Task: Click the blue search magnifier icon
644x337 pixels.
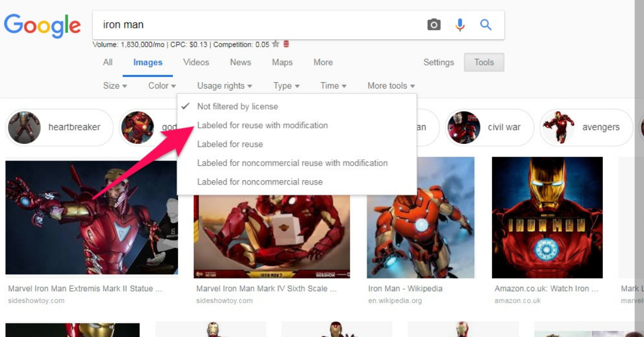Action: point(486,25)
